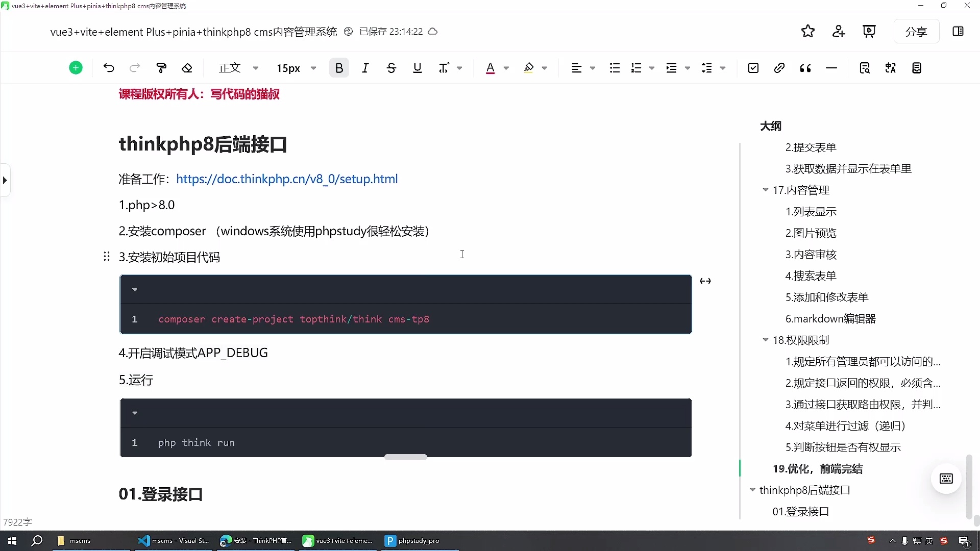Open the find and replace tool
Screen dimensions: 980x551
[x=865, y=67]
